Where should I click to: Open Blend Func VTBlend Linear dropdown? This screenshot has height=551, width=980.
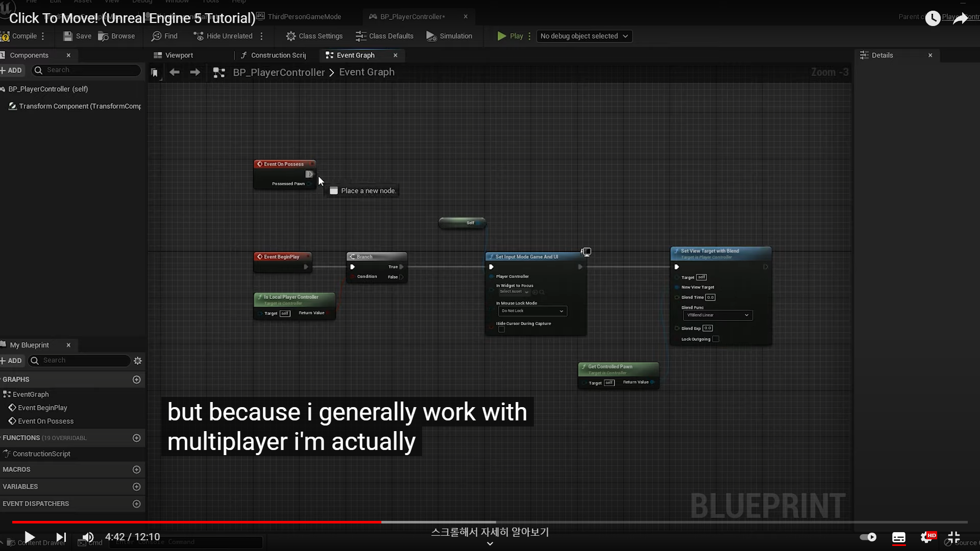click(x=718, y=315)
